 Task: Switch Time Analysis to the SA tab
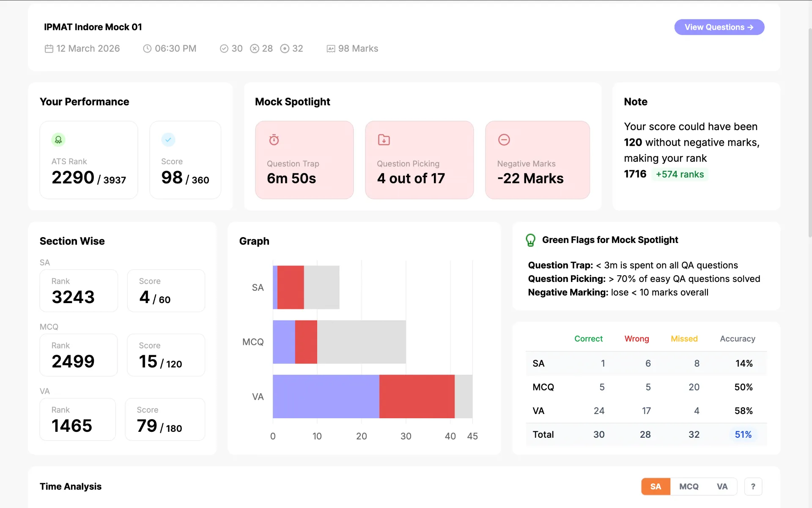pyautogui.click(x=656, y=486)
